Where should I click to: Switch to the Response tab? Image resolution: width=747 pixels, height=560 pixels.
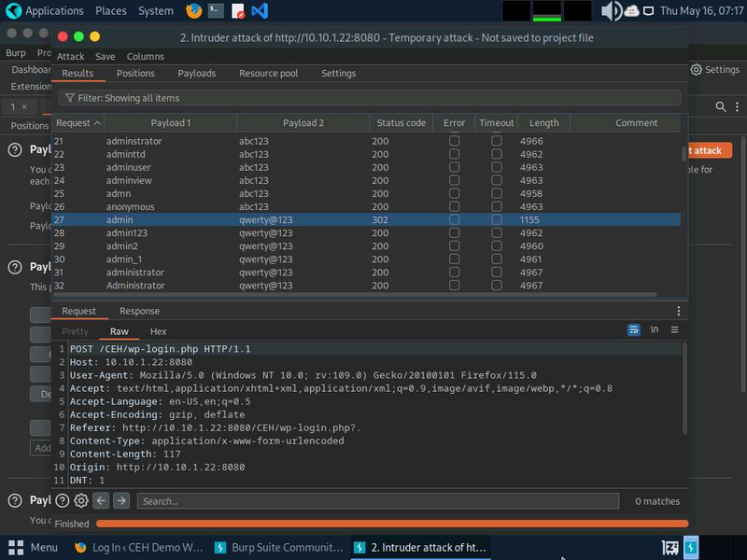[139, 311]
